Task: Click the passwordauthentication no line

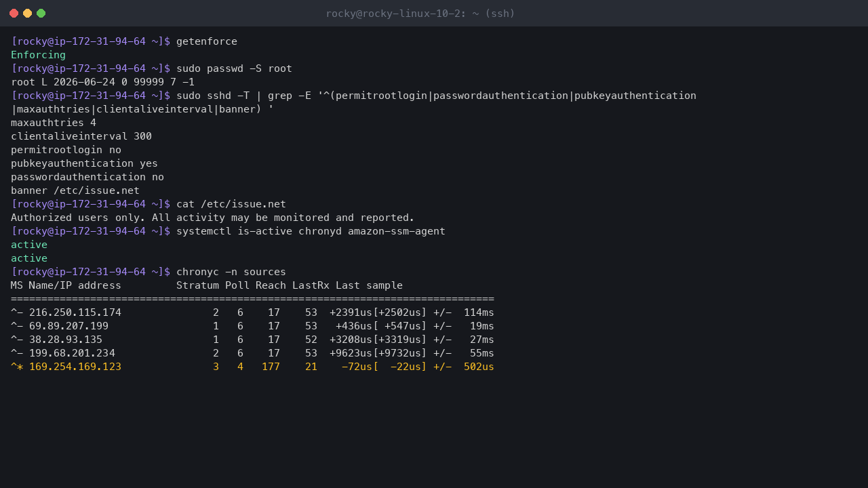Action: point(87,177)
